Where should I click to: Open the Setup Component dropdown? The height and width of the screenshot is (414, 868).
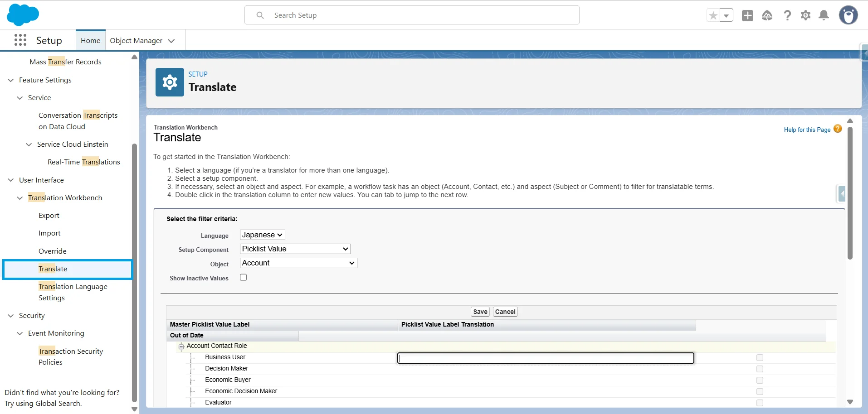(x=295, y=249)
